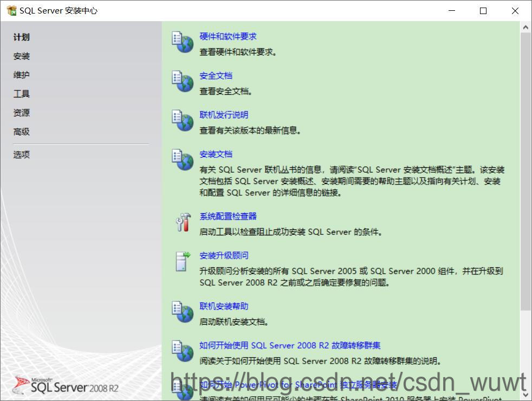The image size is (532, 401).
Task: Switch to the 维护 category
Action: click(21, 75)
